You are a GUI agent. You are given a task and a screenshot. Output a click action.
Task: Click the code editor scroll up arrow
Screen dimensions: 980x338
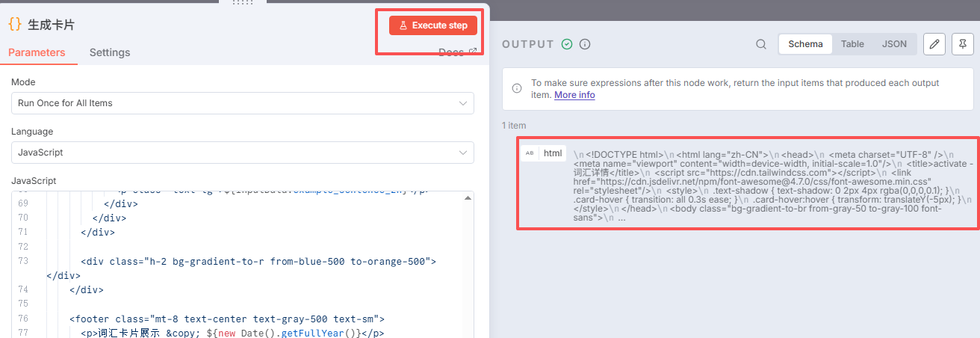point(468,197)
